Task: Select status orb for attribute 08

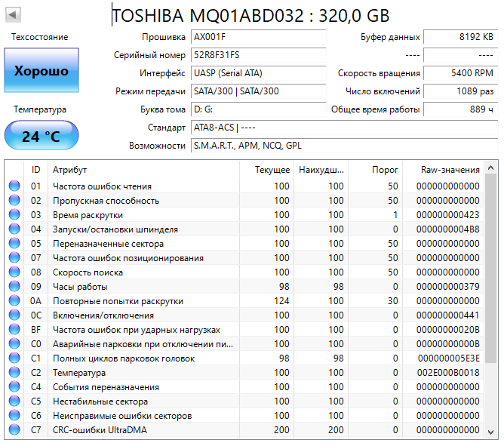Action: tap(14, 272)
